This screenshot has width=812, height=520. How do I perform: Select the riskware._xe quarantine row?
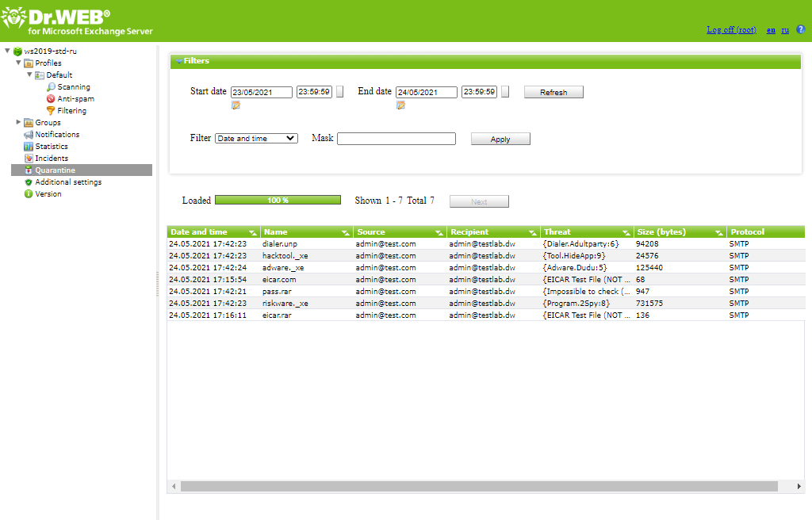click(x=486, y=304)
